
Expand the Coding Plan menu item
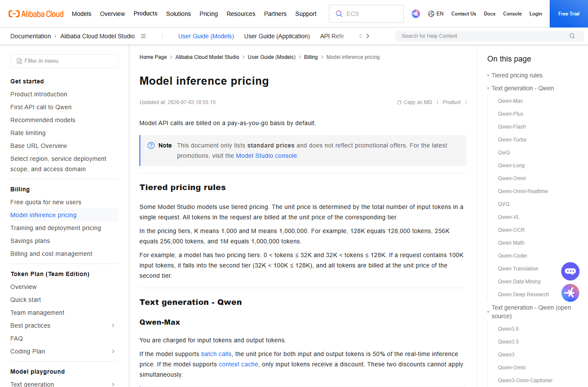(x=113, y=351)
